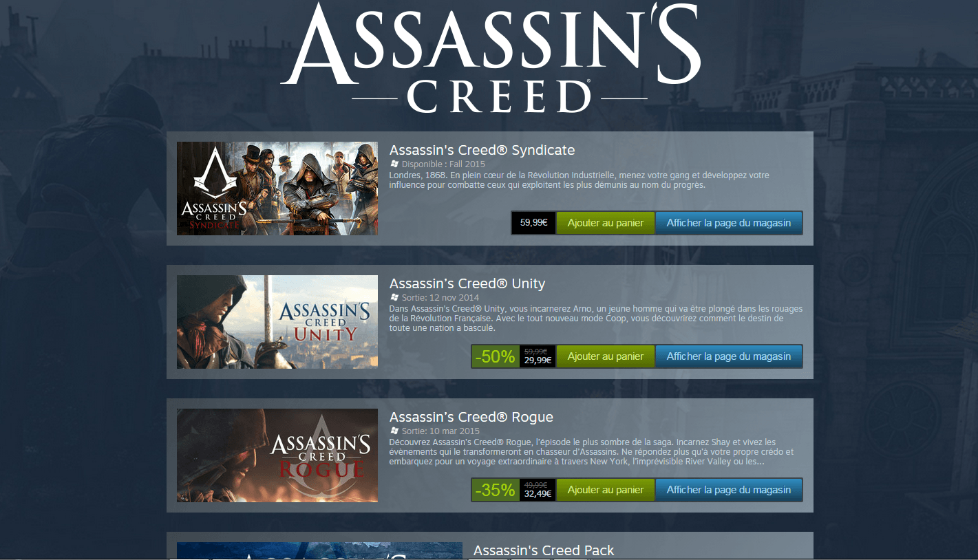Click the -50% discount badge on Unity

(495, 356)
